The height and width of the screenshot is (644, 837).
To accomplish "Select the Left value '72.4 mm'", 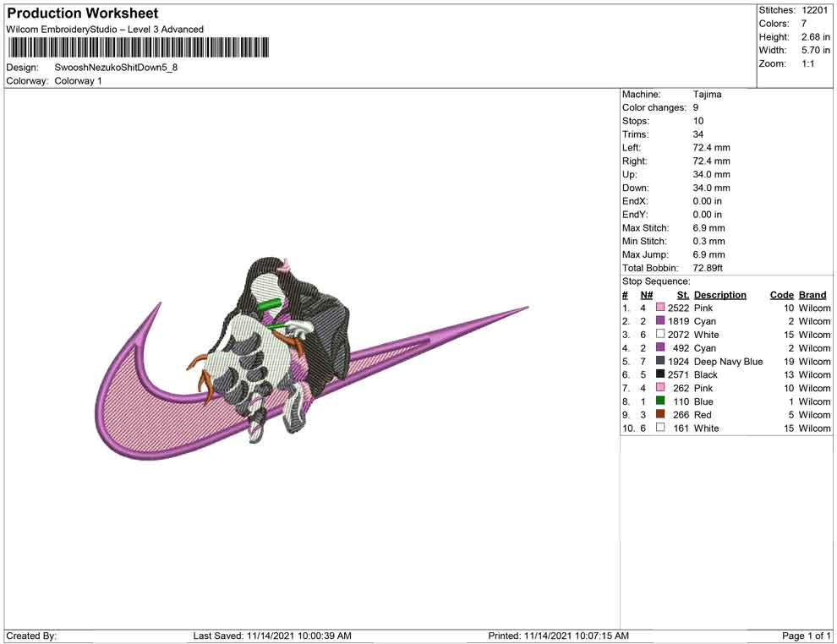I will 712,148.
